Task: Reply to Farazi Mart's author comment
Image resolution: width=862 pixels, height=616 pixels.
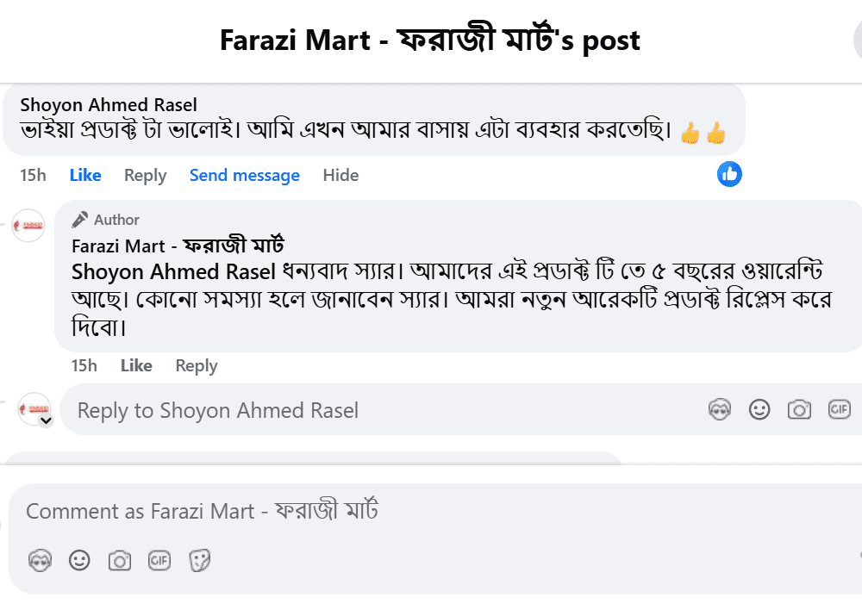Action: (x=197, y=366)
